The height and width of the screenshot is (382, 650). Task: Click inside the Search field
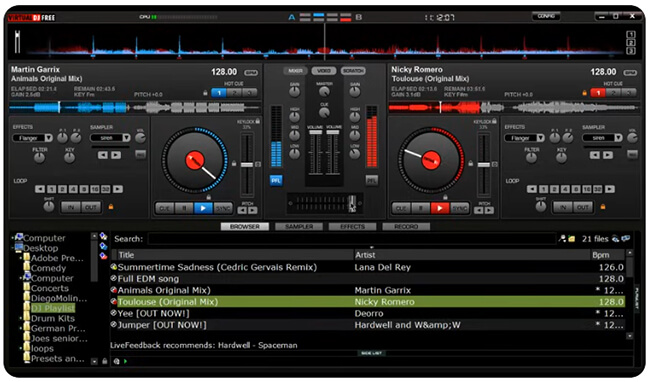point(352,239)
